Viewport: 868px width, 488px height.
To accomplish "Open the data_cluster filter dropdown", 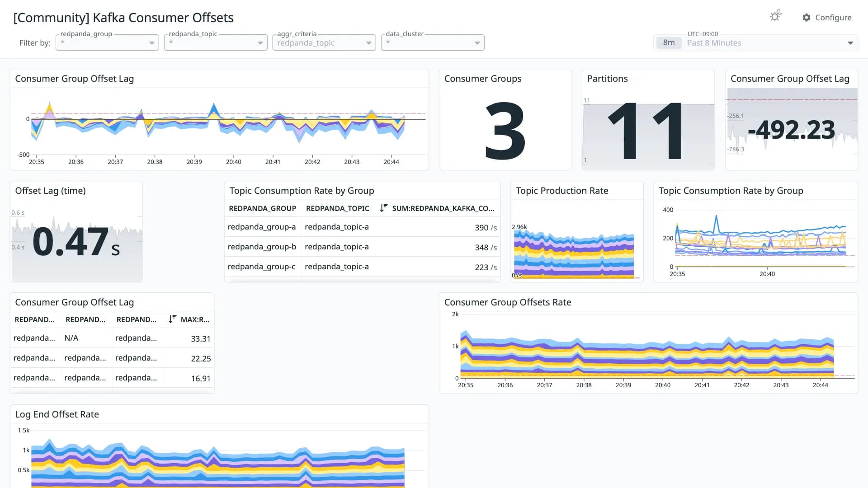I will [x=433, y=42].
